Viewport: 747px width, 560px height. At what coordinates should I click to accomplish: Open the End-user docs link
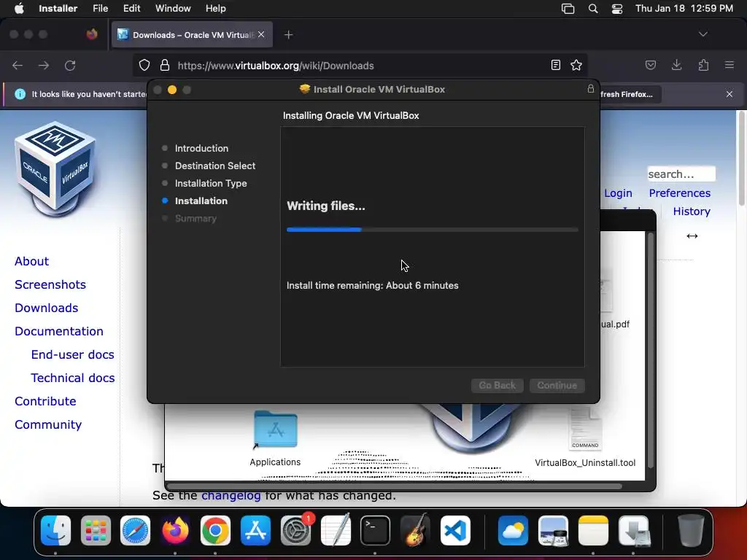pyautogui.click(x=72, y=355)
